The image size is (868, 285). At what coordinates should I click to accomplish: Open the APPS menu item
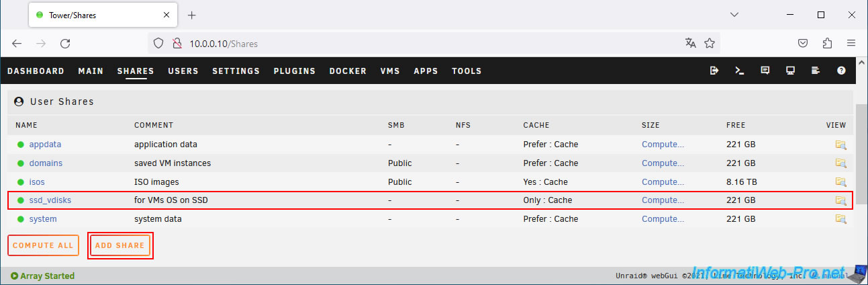click(426, 71)
